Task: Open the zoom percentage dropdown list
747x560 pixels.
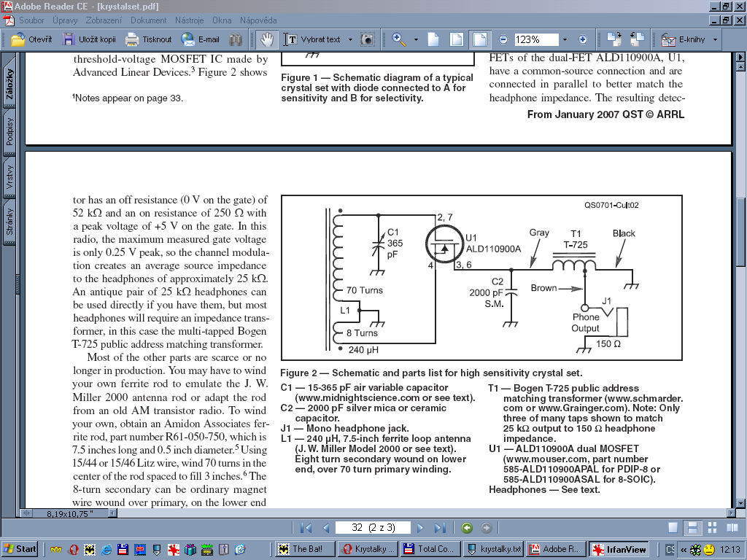Action: pyautogui.click(x=565, y=39)
